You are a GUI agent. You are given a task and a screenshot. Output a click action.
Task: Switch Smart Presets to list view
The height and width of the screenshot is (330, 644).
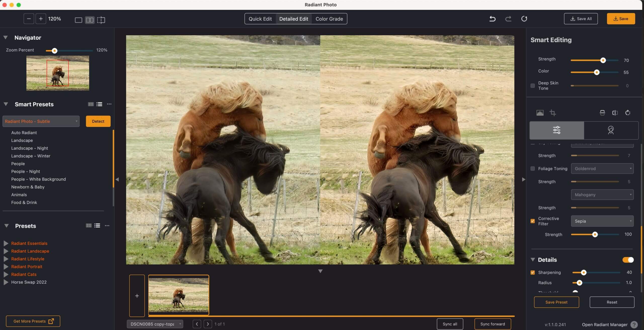pyautogui.click(x=99, y=104)
